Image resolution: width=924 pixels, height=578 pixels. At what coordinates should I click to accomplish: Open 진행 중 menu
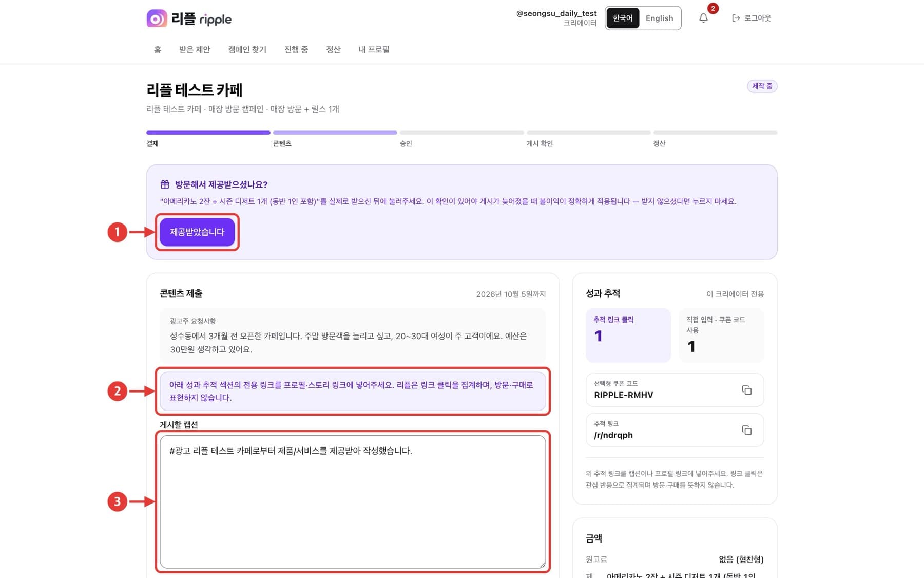click(x=296, y=49)
